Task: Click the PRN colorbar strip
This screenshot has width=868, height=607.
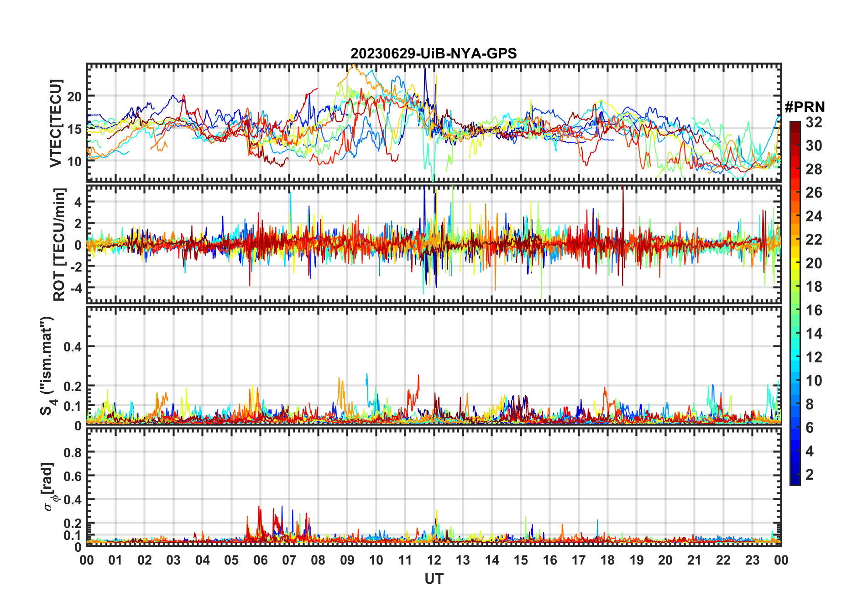Action: point(795,303)
